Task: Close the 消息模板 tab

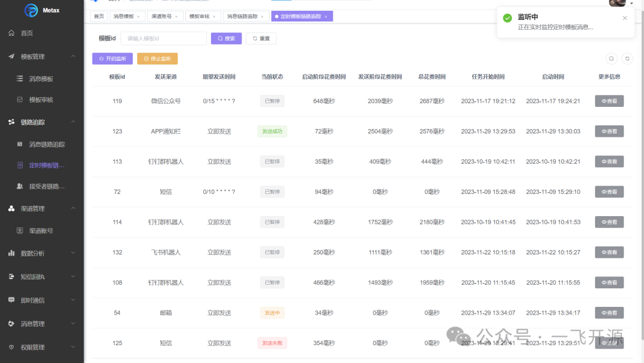Action: point(138,17)
